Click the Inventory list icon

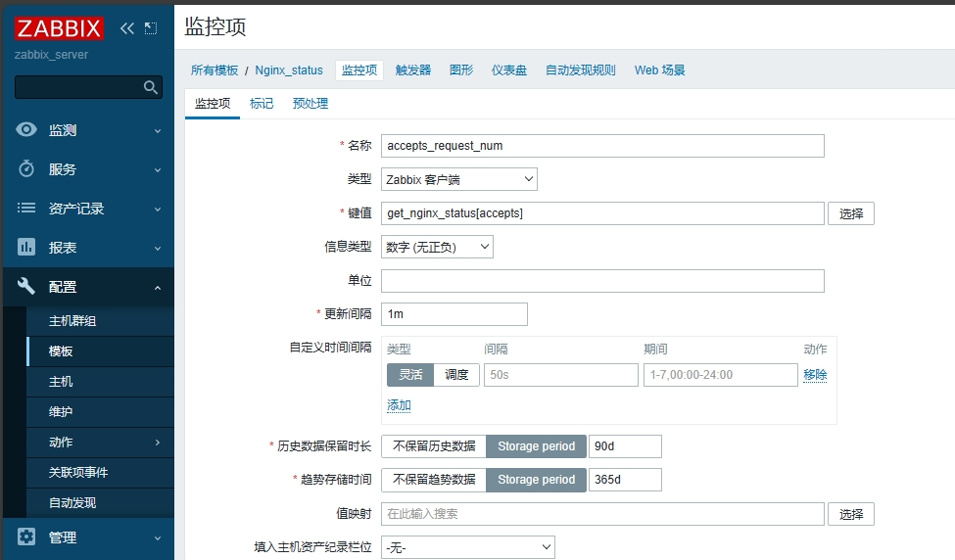[x=27, y=209]
